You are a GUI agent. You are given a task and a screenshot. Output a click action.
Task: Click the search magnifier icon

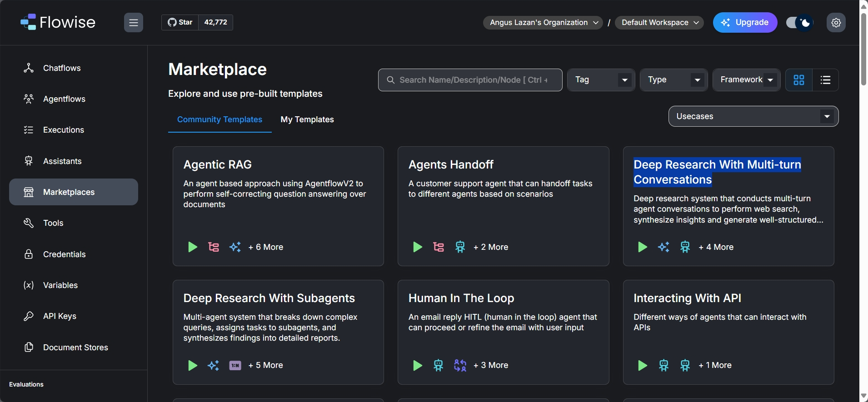coord(390,80)
